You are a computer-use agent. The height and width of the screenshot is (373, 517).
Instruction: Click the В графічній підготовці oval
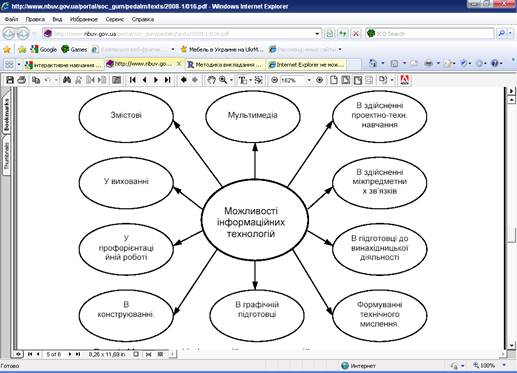tap(257, 315)
